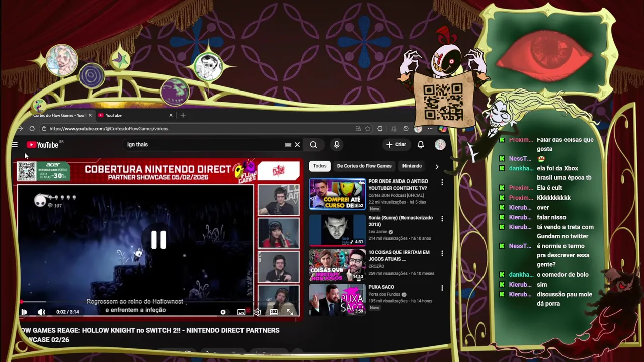Open the YouTube account avatar menu
Image resolution: width=644 pixels, height=362 pixels.
(x=440, y=145)
